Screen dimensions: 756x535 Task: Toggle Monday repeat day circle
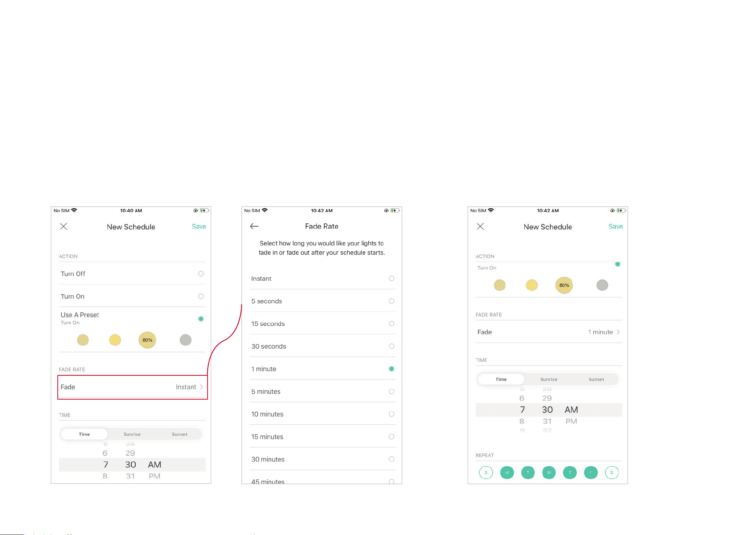507,472
